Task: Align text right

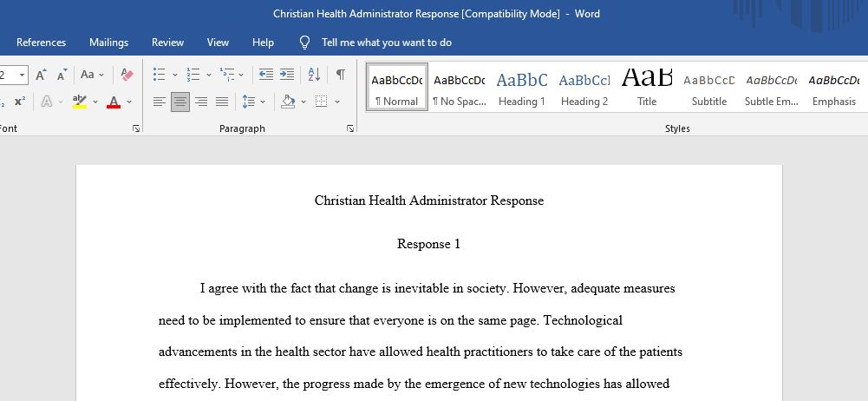Action: click(x=201, y=102)
